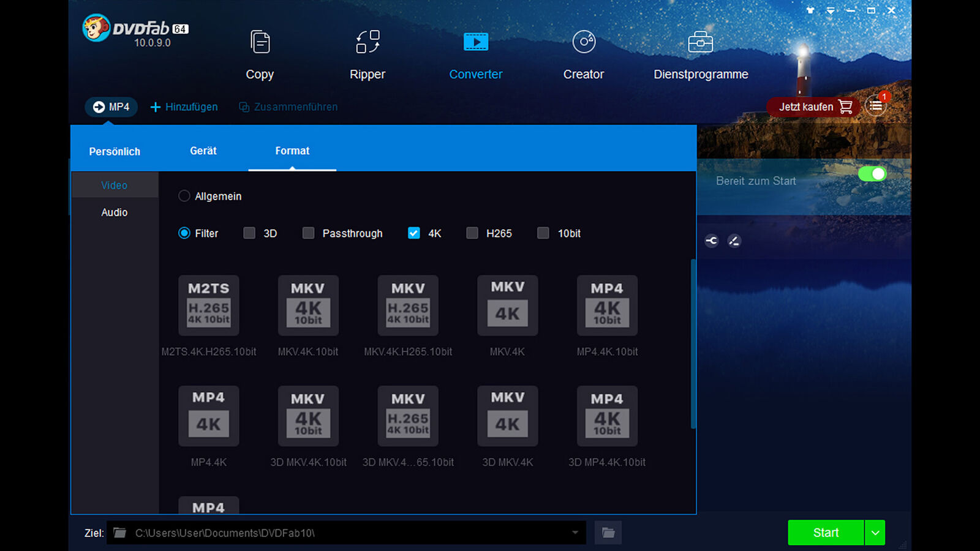This screenshot has width=980, height=551.
Task: Open the Ziel path dropdown
Action: [x=575, y=533]
